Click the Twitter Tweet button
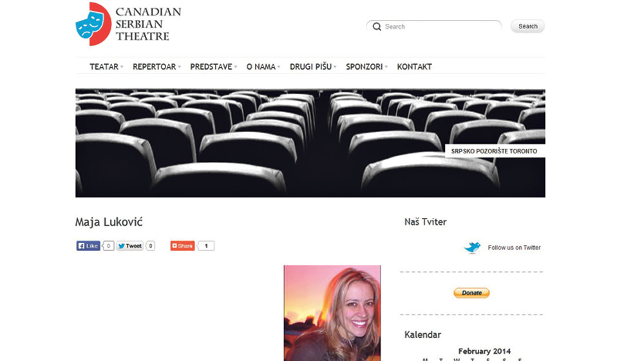This screenshot has width=644, height=361. (130, 246)
